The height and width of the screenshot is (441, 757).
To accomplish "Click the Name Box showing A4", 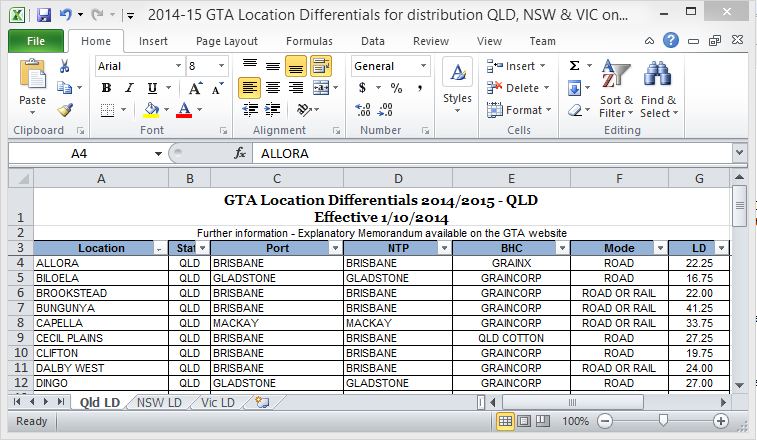I will pyautogui.click(x=78, y=154).
